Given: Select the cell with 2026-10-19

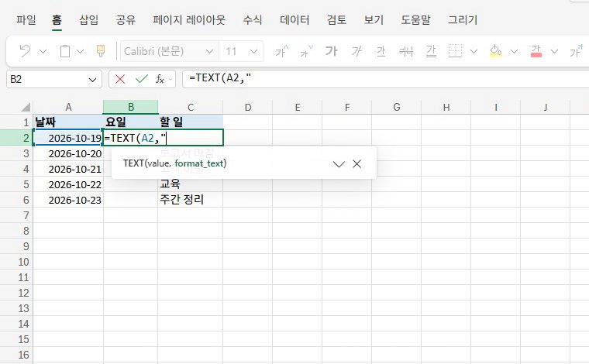Looking at the screenshot, I should 68,138.
